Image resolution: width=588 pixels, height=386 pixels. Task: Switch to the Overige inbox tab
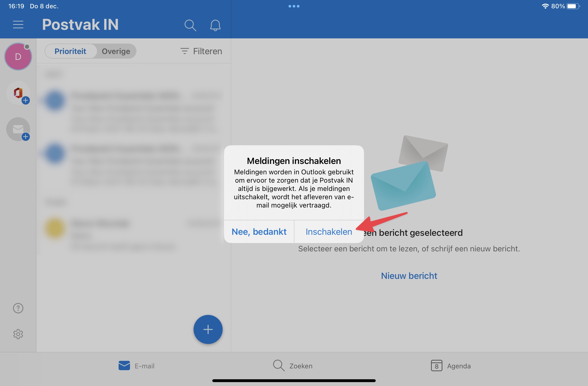click(x=116, y=51)
